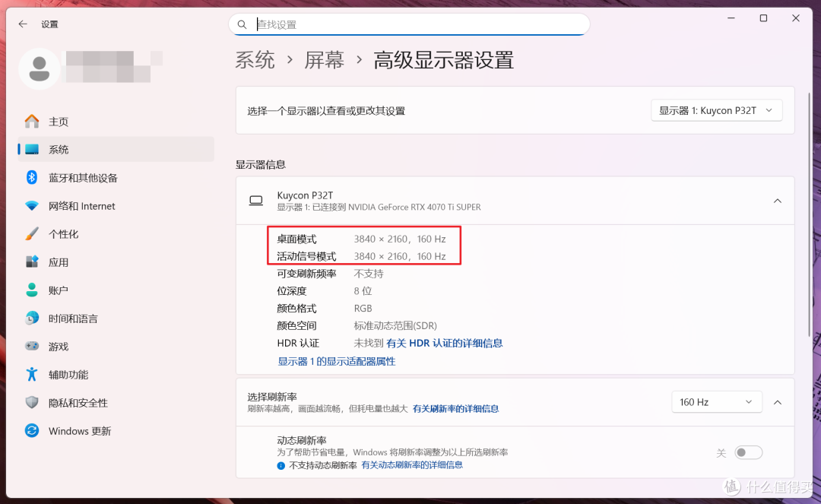Click the 辅助功能 accessibility icon
The image size is (821, 504).
point(32,374)
